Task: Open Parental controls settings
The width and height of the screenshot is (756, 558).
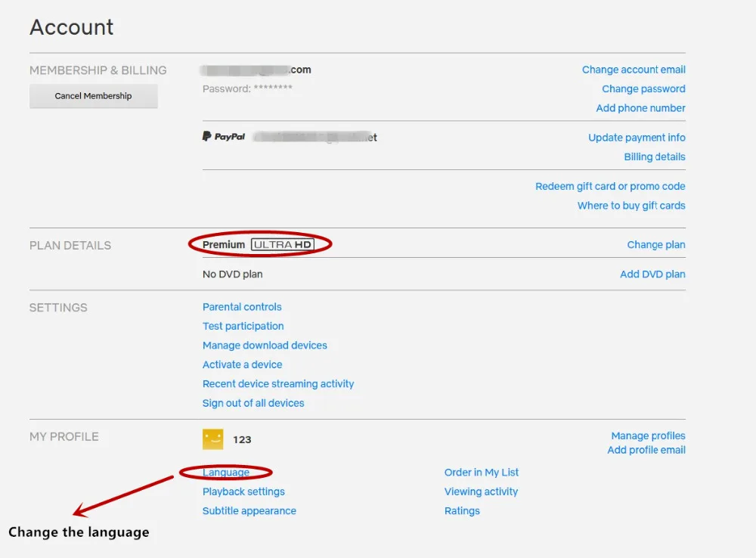Action: click(x=242, y=307)
